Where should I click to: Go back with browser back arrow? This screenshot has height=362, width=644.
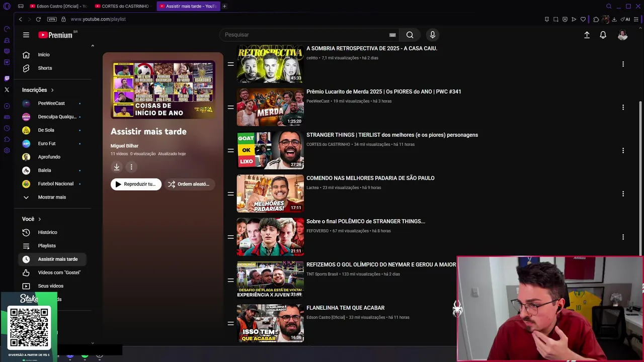click(20, 19)
